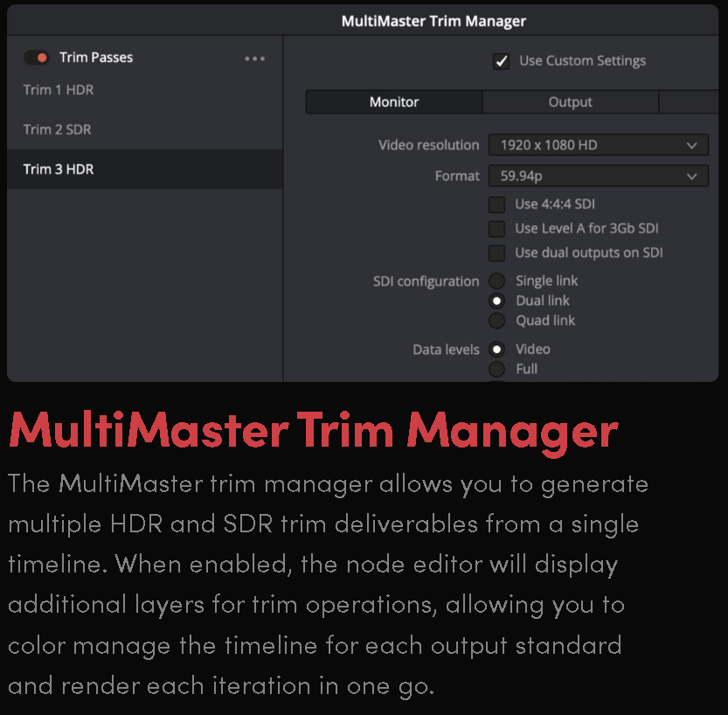
Task: Open the Trim Passes three-dot options menu
Action: [x=255, y=59]
